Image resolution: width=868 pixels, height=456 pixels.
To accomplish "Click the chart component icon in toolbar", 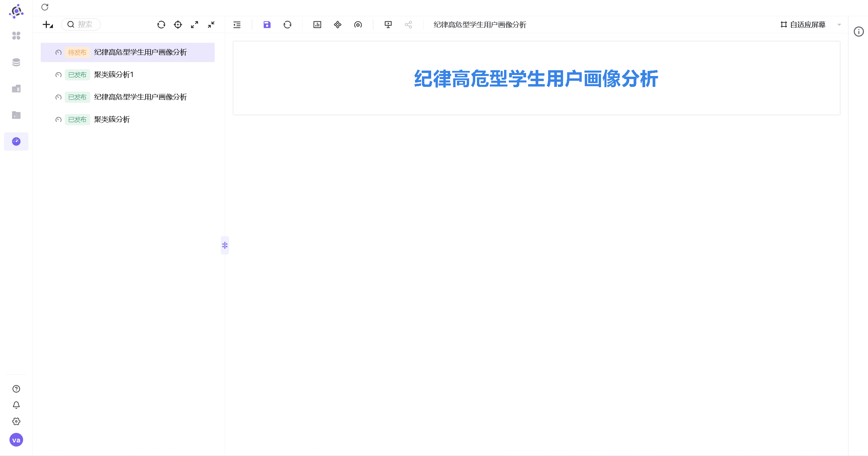I will (x=317, y=24).
